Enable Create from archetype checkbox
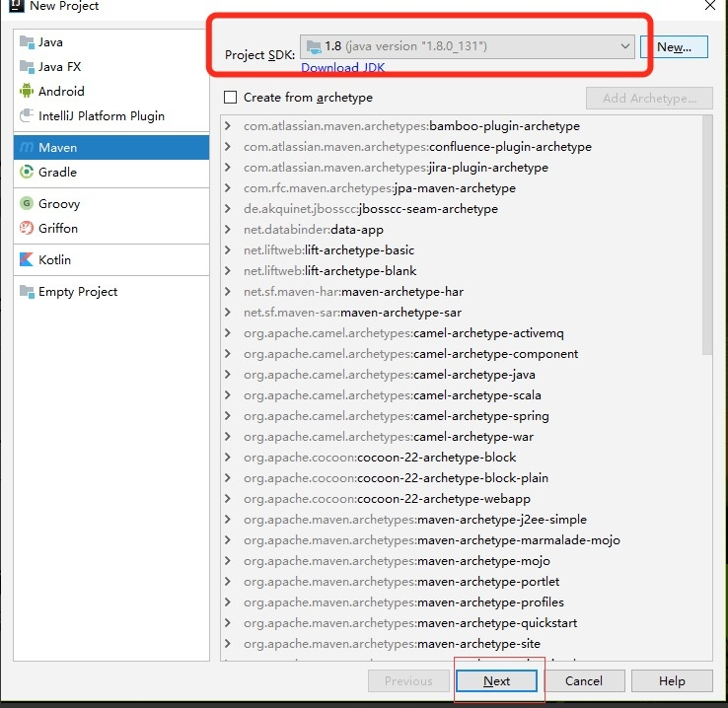 coord(230,98)
